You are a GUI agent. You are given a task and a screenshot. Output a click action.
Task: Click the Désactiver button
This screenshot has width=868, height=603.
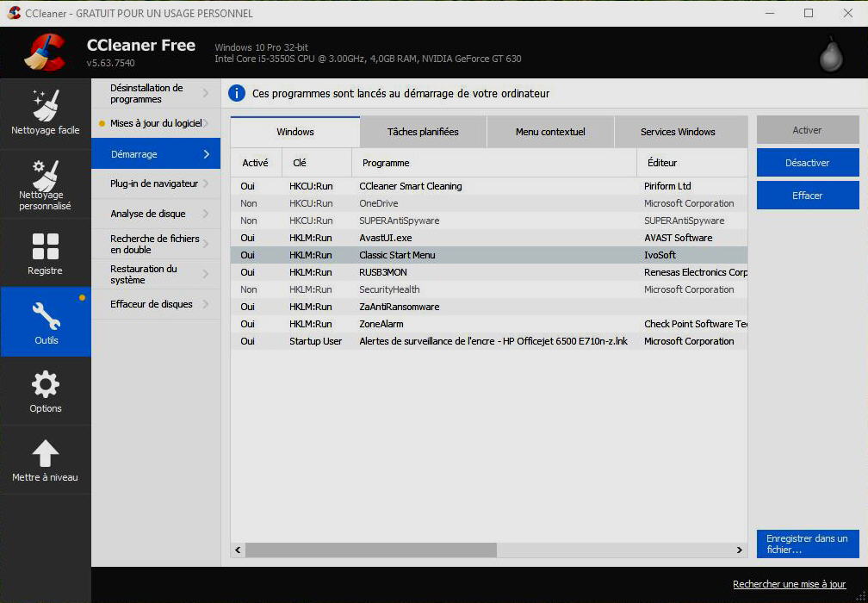tap(808, 163)
